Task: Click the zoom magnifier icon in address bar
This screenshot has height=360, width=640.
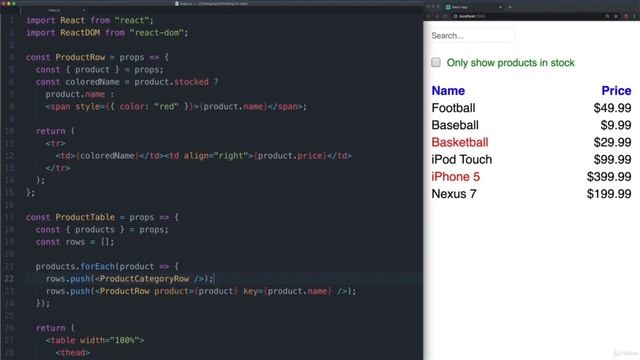Action: [x=607, y=16]
